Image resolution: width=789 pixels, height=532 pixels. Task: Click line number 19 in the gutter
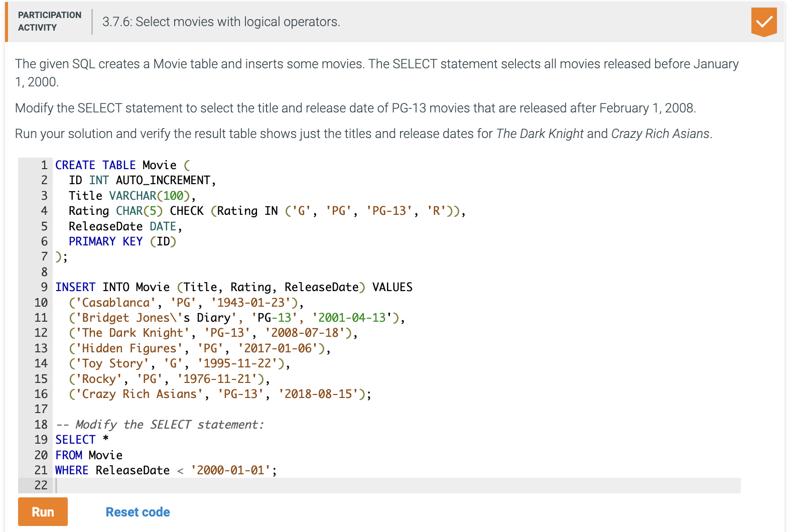point(41,440)
